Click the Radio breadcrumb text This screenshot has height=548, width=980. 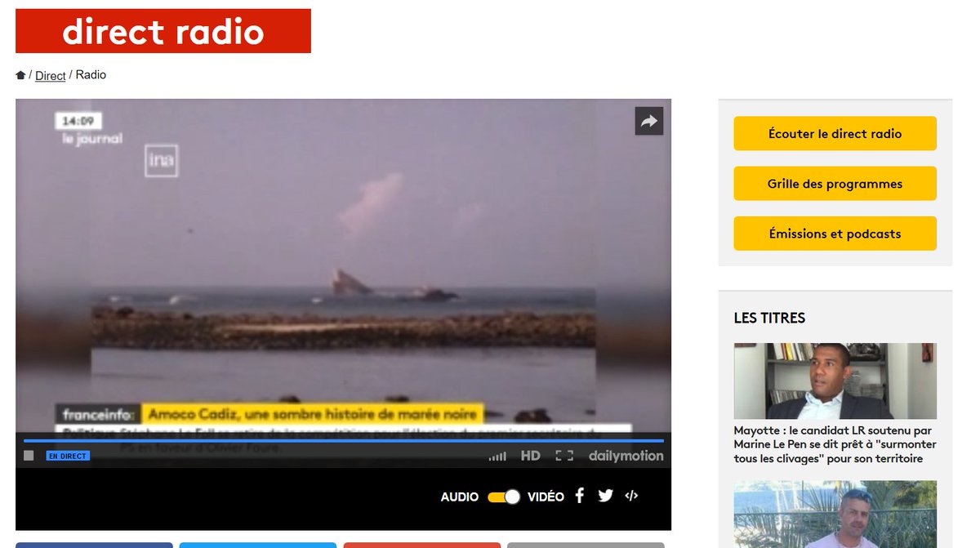point(91,75)
